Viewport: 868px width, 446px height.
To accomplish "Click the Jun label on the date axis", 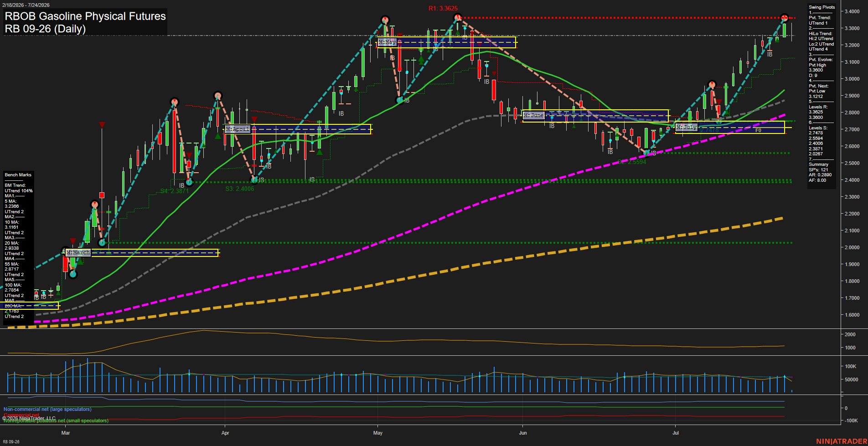I will pyautogui.click(x=523, y=433).
